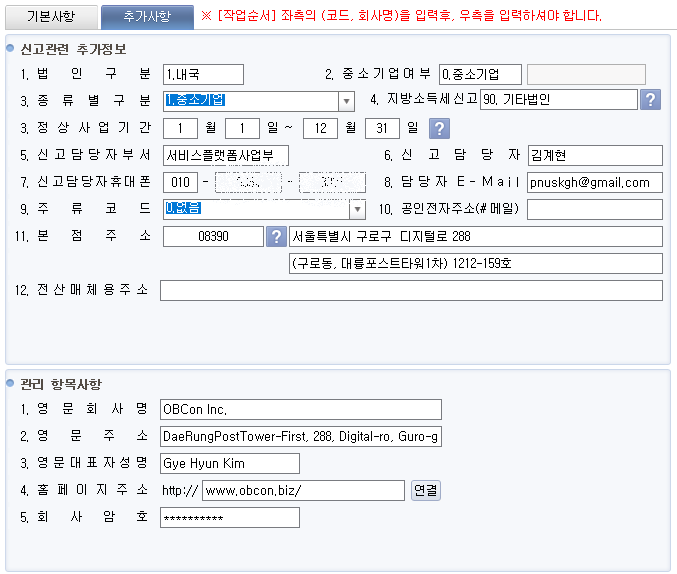Image resolution: width=677 pixels, height=574 pixels.
Task: Select the 영문대표자성명 field
Action: 229,463
